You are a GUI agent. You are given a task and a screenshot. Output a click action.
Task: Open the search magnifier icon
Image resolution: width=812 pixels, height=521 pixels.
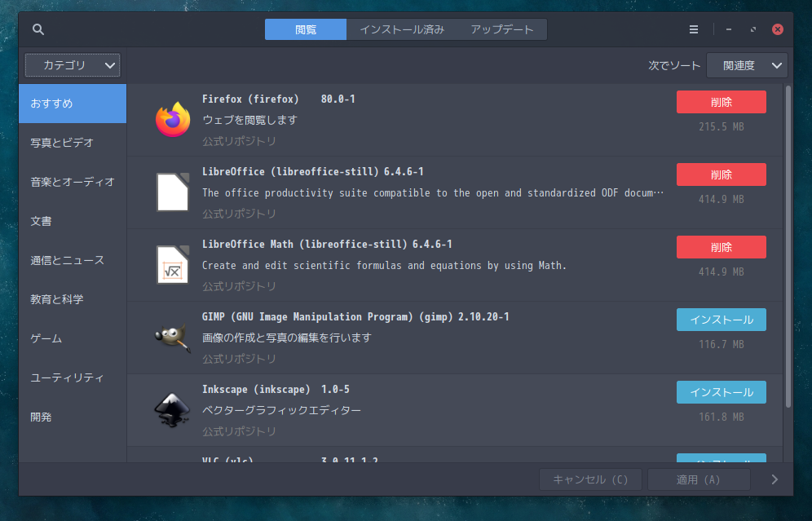click(38, 29)
